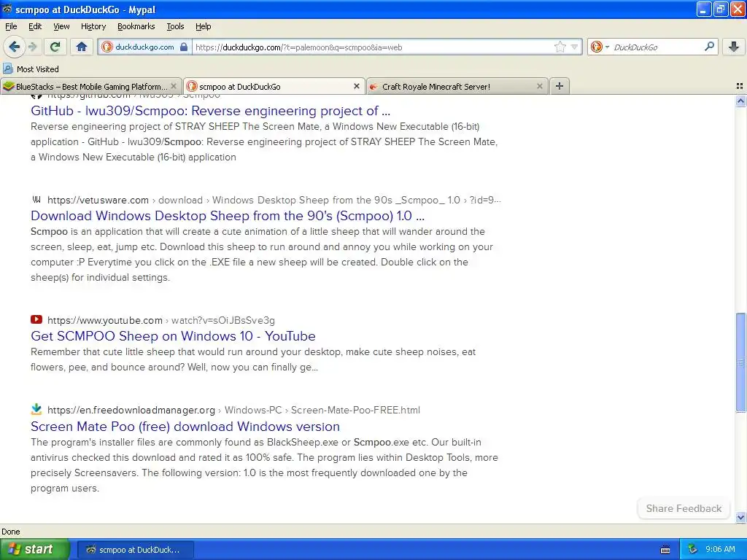Image resolution: width=747 pixels, height=560 pixels.
Task: Open Download Windows Desktop Sheep result link
Action: point(228,216)
